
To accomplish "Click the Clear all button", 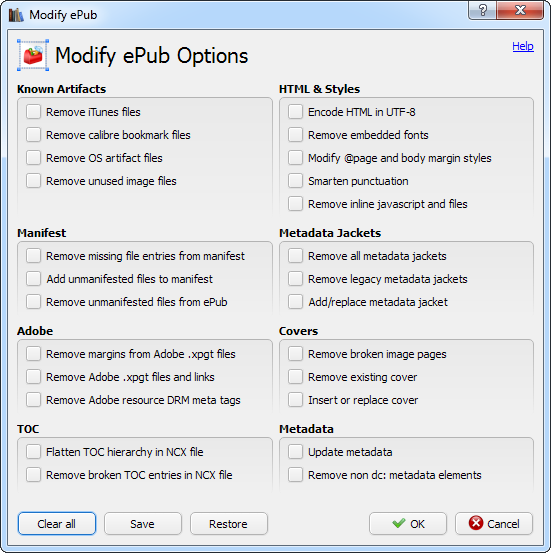I will 57,524.
